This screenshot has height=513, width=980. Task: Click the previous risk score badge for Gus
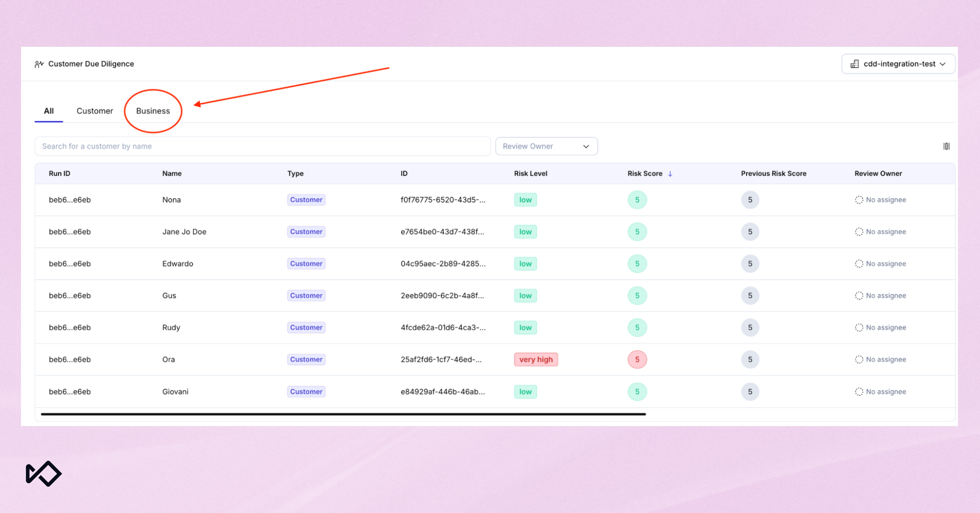750,296
